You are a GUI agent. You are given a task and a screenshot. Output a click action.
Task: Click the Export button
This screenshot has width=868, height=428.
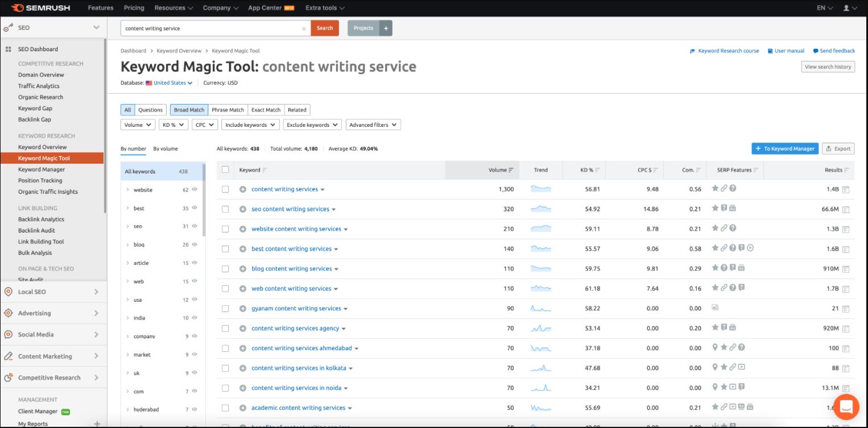click(838, 148)
